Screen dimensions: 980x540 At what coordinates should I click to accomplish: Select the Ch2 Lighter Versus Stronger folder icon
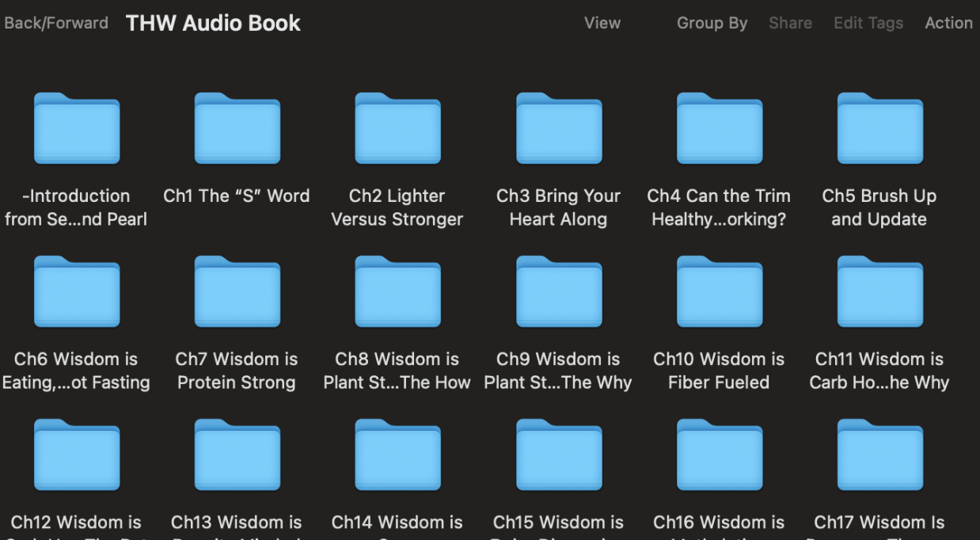click(x=398, y=128)
